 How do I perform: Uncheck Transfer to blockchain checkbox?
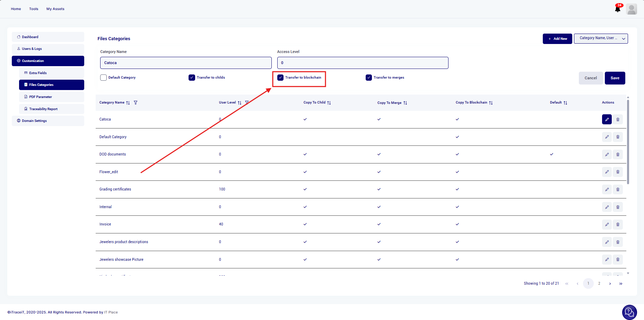(280, 78)
